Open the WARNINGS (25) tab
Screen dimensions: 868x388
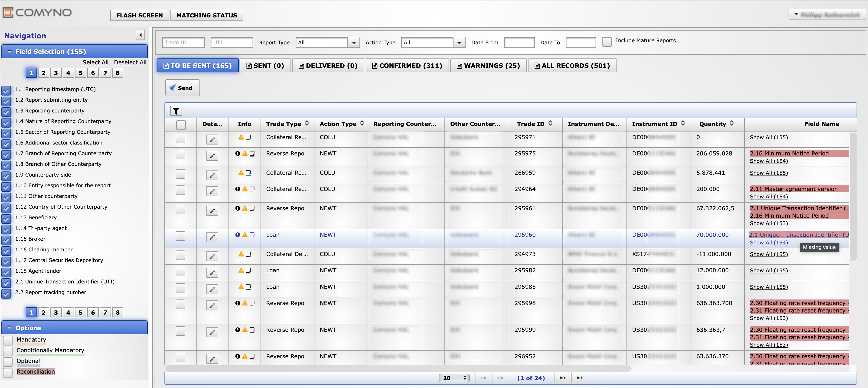click(x=488, y=65)
